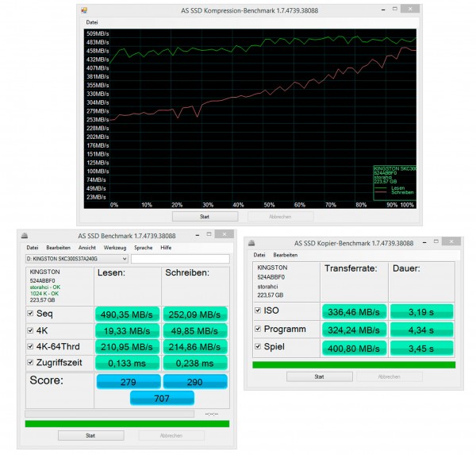This screenshot has width=476, height=455.
Task: Click Abbrechen in the Kompression-Benchmark window
Action: 281,217
